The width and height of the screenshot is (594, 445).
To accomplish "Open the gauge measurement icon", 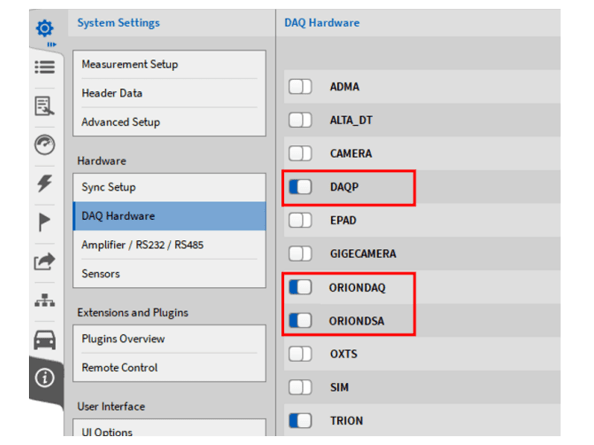I will coord(45,145).
